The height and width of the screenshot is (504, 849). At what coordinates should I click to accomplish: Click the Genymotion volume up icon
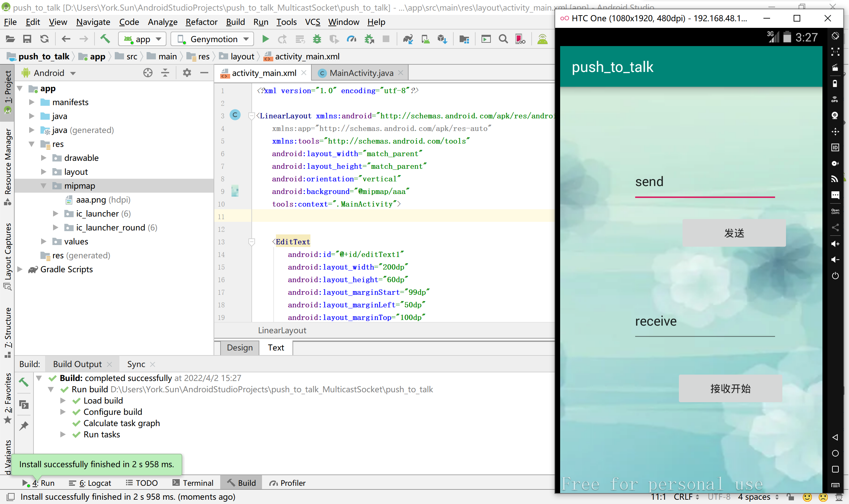(835, 244)
